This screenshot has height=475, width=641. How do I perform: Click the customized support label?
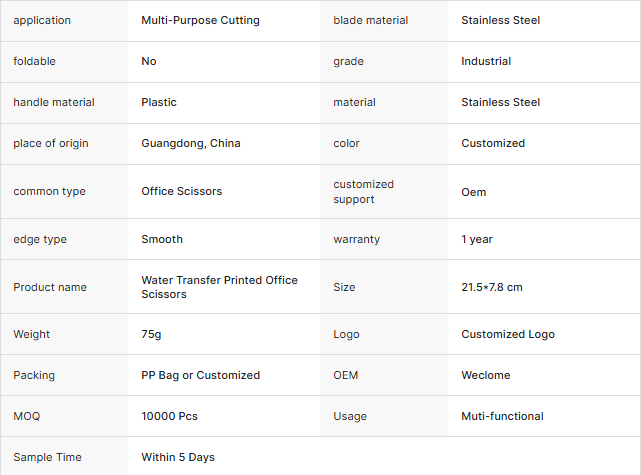click(x=363, y=191)
